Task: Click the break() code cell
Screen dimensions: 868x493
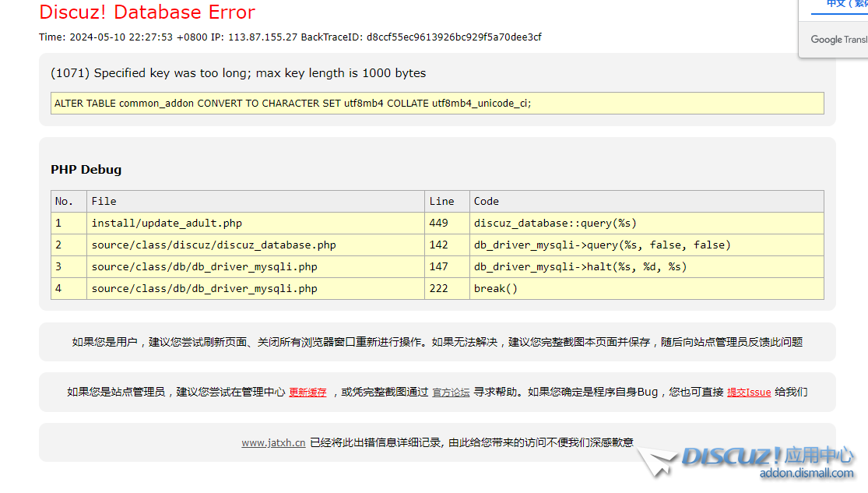Action: (x=496, y=289)
